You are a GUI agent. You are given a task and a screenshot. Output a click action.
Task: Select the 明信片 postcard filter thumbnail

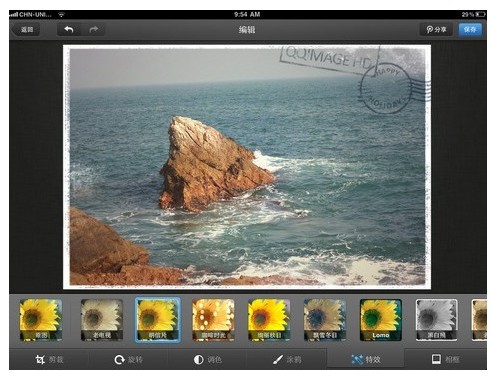tap(158, 320)
